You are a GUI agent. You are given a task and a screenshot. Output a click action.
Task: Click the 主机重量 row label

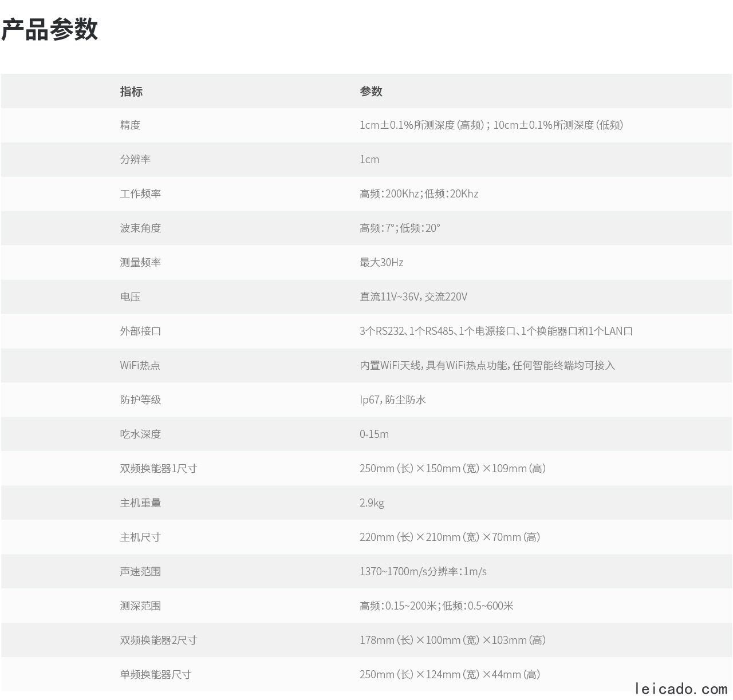tap(140, 503)
